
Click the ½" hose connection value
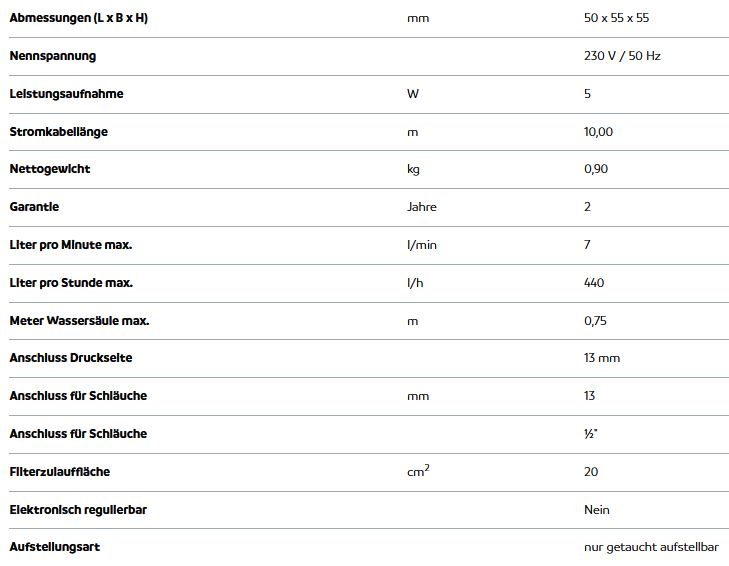coord(590,433)
